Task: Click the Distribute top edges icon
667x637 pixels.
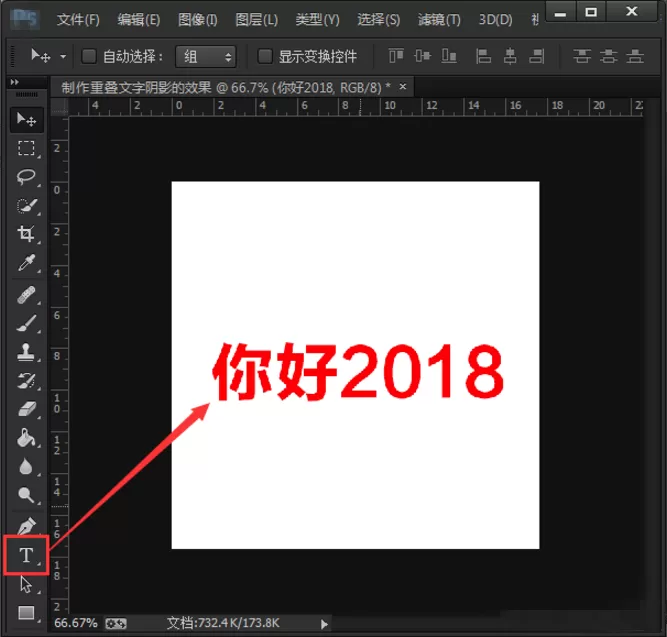Action: [x=582, y=56]
